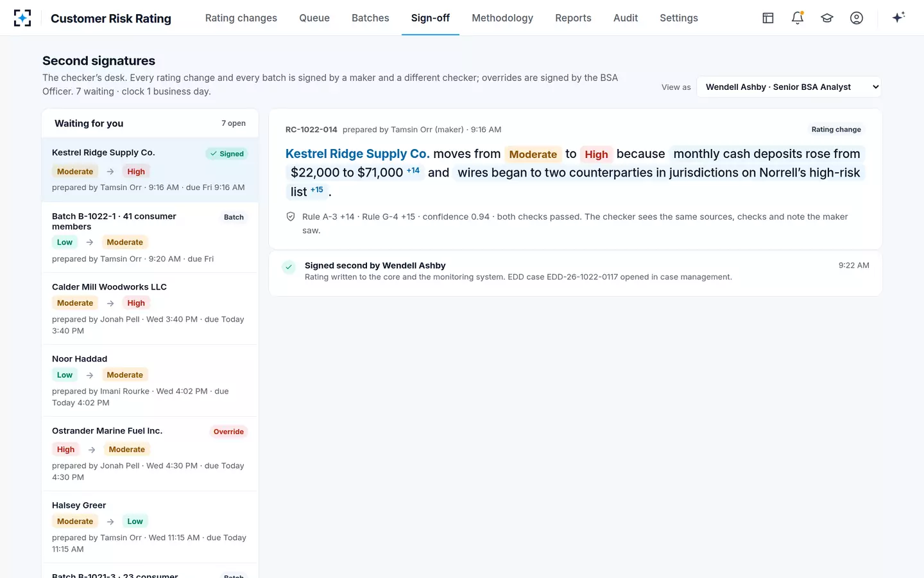Click the Signed badge on Kestrel Ridge row
Viewport: 924px width, 578px height.
pyautogui.click(x=227, y=153)
